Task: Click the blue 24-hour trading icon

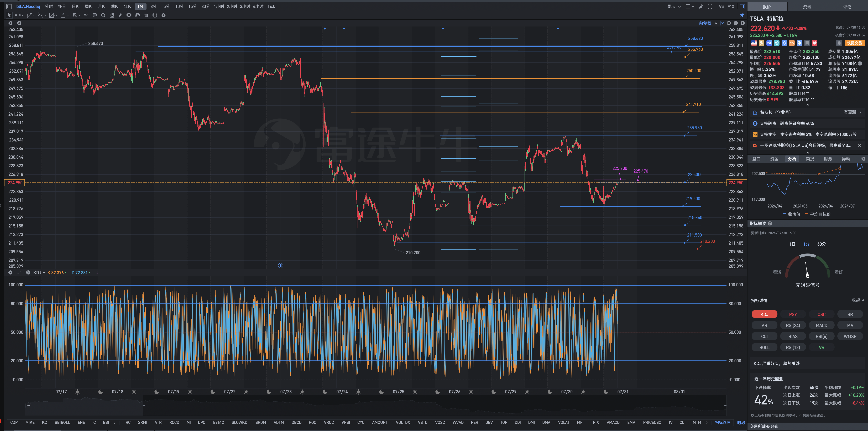Action: click(x=769, y=43)
